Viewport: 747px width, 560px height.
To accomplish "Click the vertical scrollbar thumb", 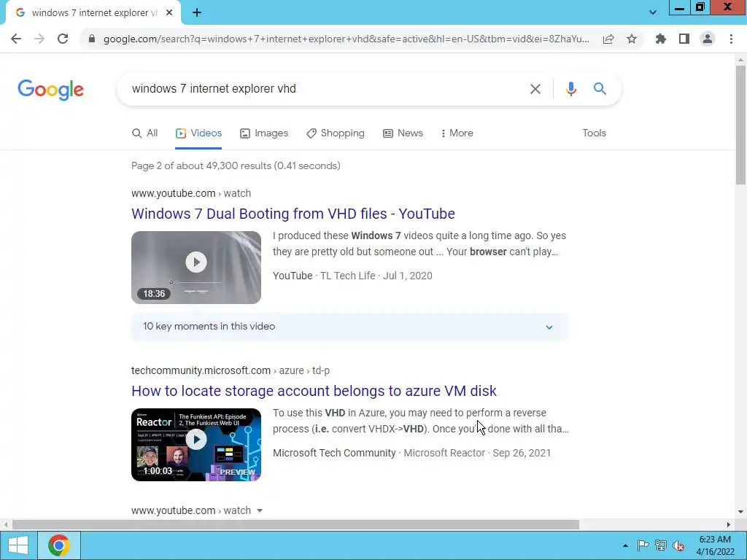I will (x=740, y=125).
